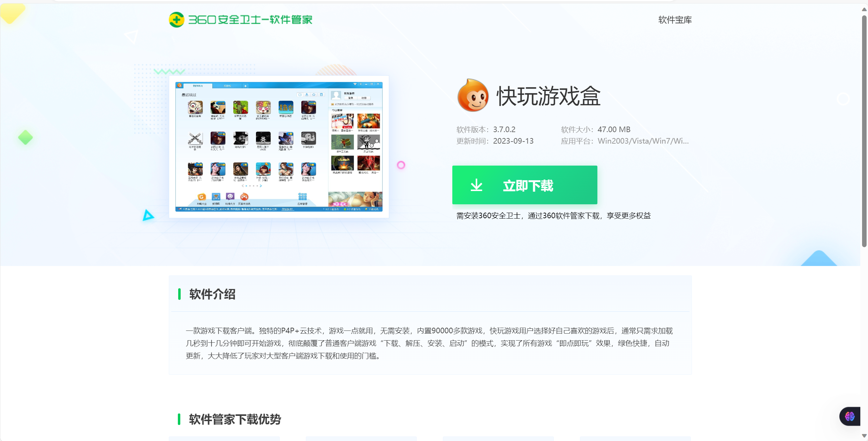The image size is (868, 441).
Task: Open 爱漫画 via the pirate skull icon
Action: (216, 196)
